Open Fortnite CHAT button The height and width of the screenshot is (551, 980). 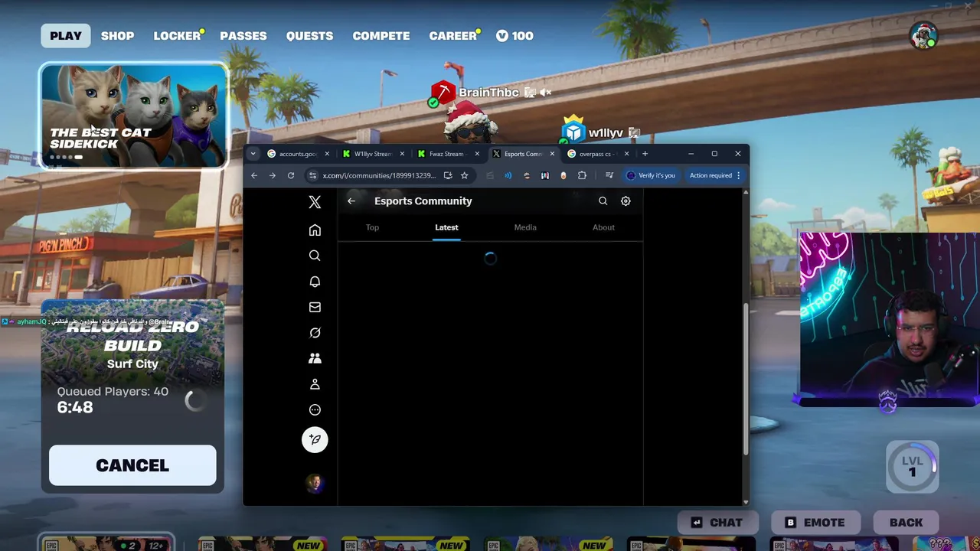[717, 523]
